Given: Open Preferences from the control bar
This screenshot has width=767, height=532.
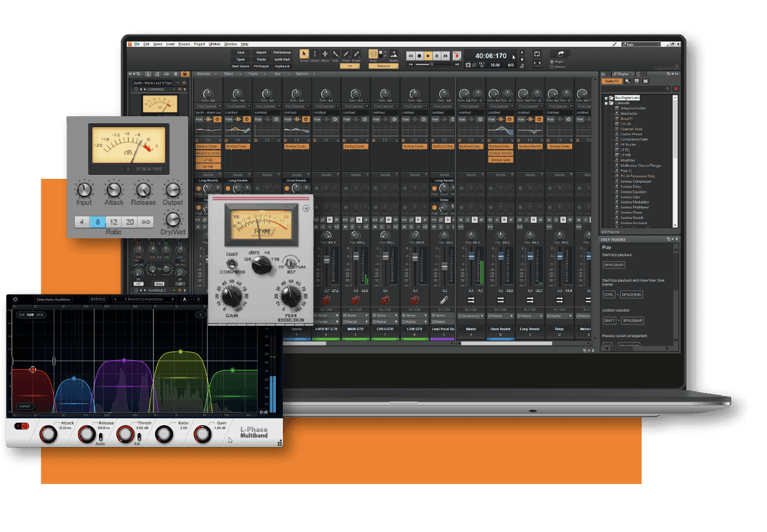Looking at the screenshot, I should pyautogui.click(x=282, y=52).
